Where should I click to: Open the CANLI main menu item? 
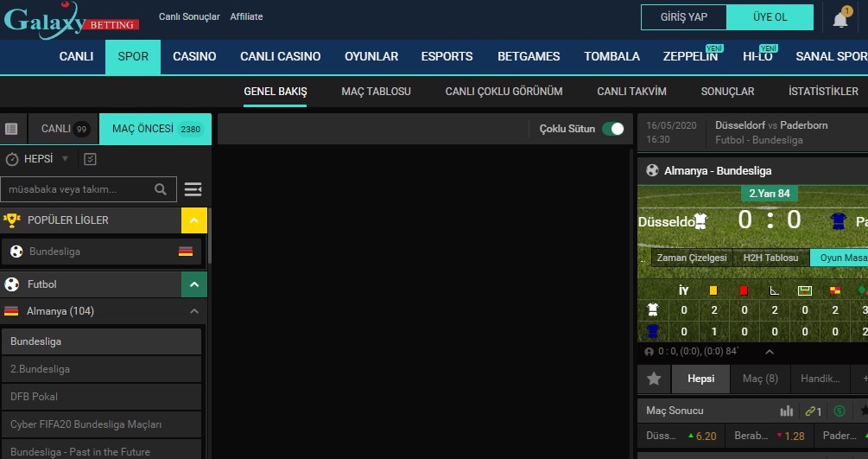[x=76, y=56]
